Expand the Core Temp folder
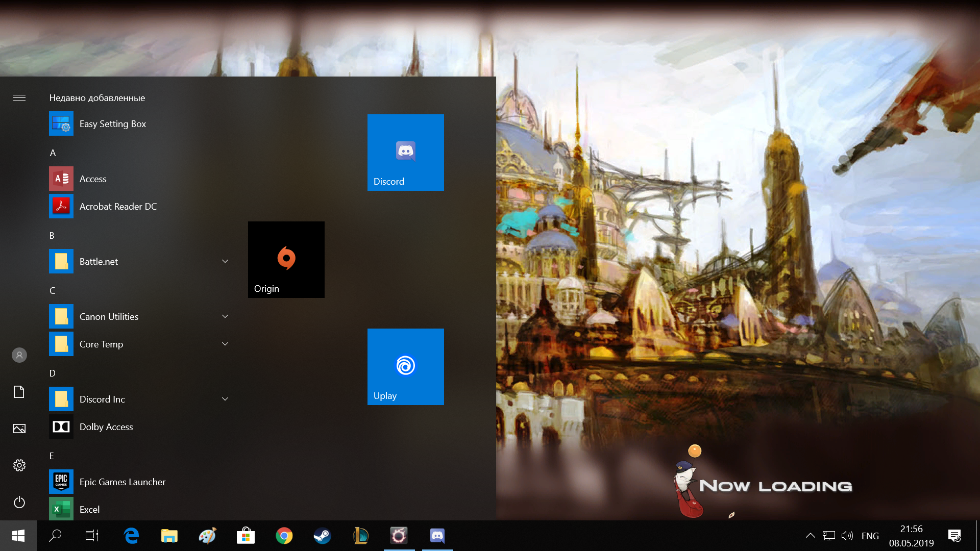 coord(225,344)
